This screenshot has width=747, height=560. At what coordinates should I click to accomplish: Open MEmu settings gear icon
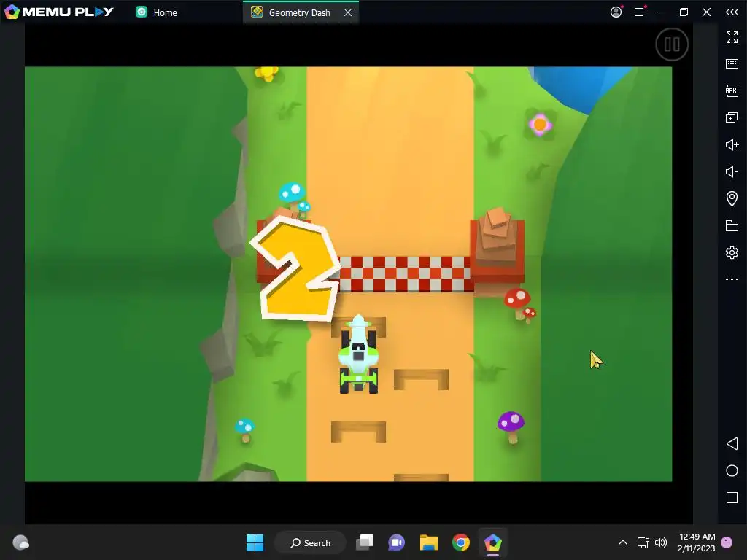click(732, 252)
